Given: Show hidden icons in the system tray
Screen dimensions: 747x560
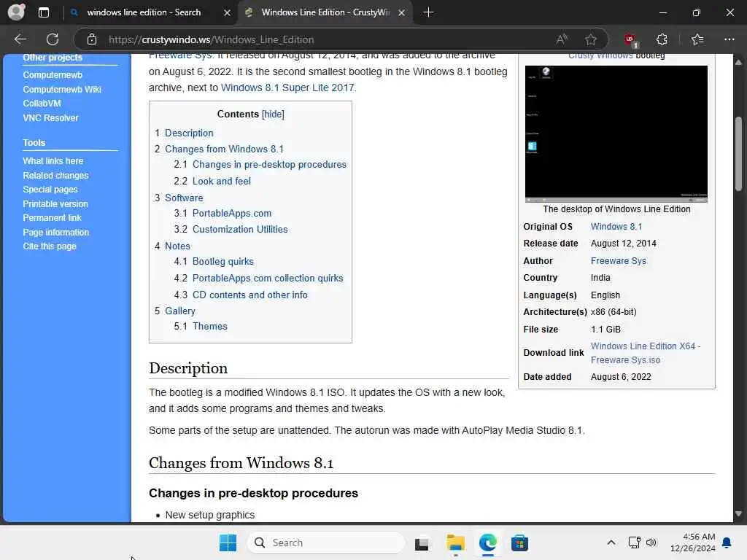Looking at the screenshot, I should [x=611, y=542].
